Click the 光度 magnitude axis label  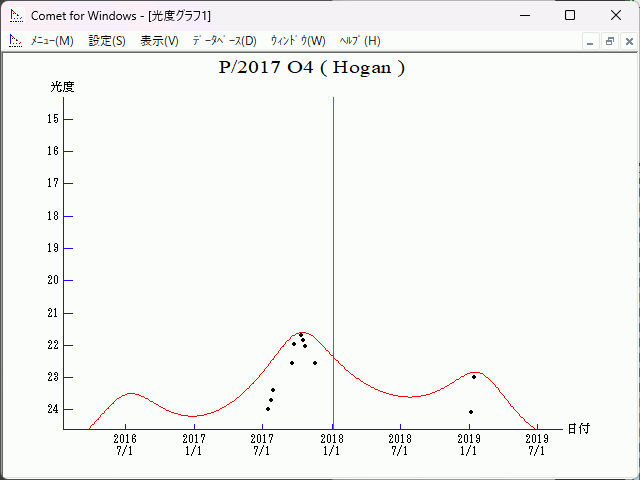tap(62, 87)
